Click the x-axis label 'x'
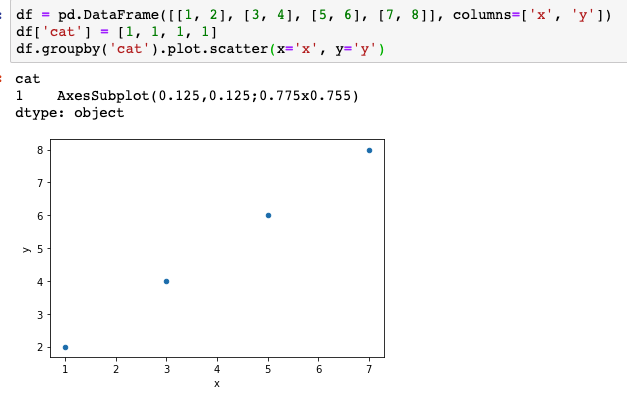This screenshot has height=403, width=627. coord(217,384)
